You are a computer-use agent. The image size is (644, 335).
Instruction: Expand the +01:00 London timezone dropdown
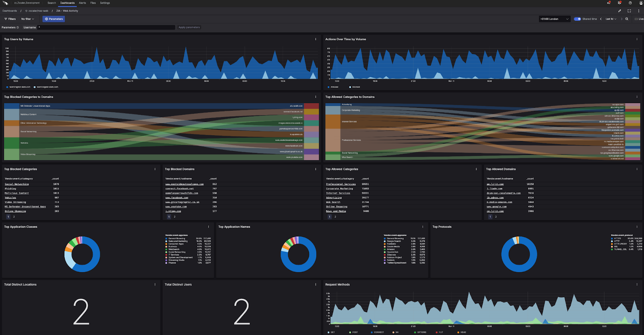click(x=554, y=19)
